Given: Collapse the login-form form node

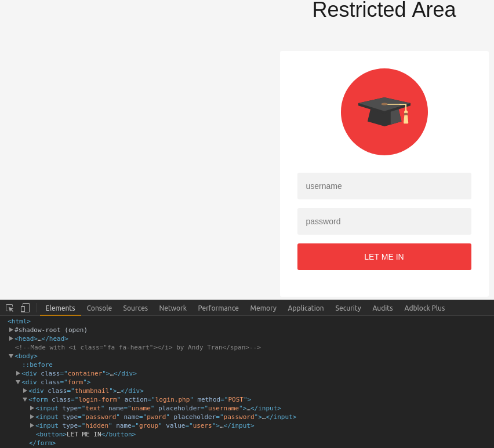Looking at the screenshot, I should pyautogui.click(x=25, y=399).
